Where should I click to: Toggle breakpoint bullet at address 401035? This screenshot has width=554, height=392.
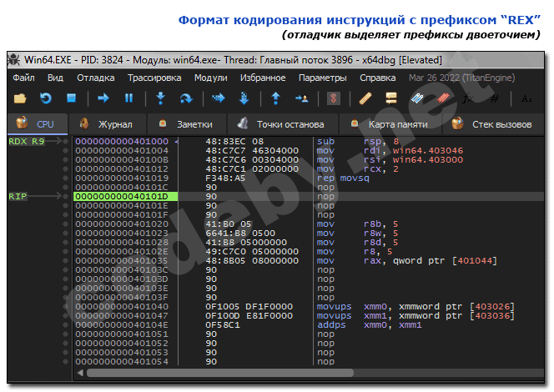tap(65, 260)
